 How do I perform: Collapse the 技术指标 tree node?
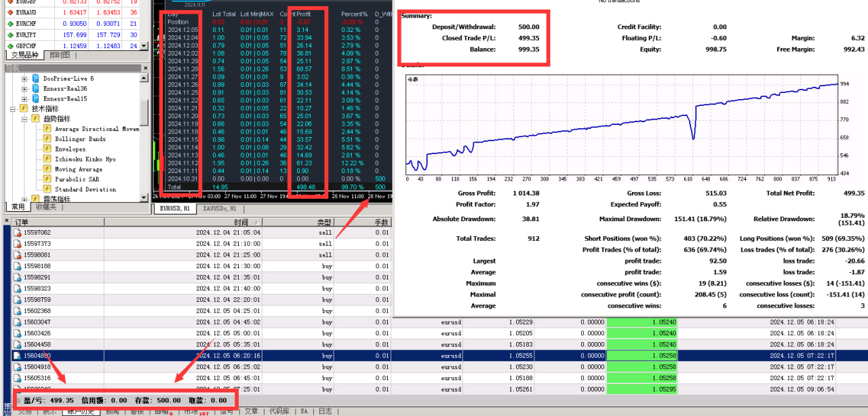(x=12, y=109)
